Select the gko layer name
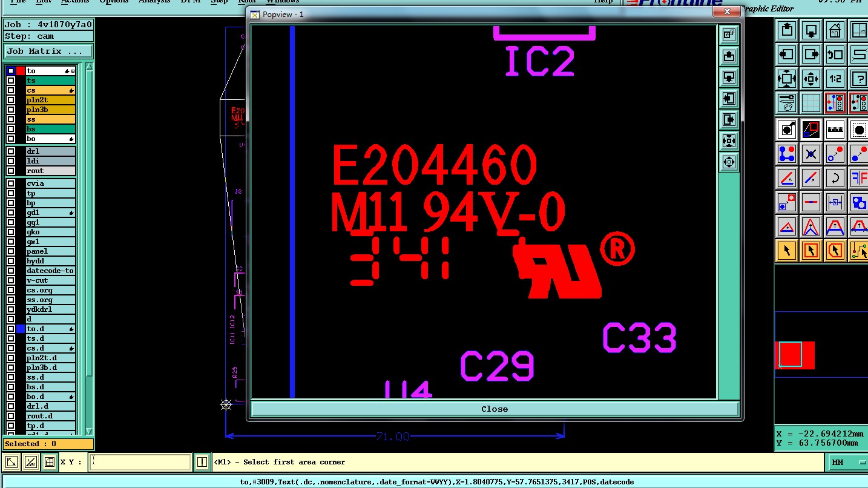This screenshot has width=868, height=488. 51,232
